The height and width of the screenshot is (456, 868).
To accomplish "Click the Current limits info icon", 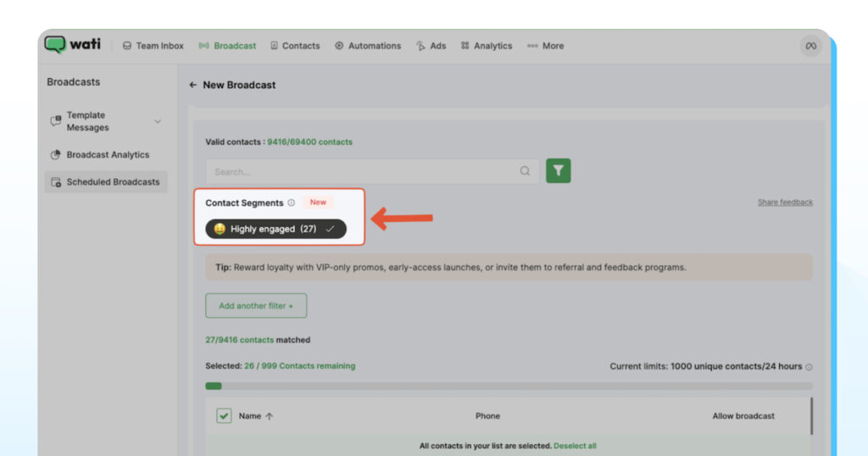I will coord(809,367).
